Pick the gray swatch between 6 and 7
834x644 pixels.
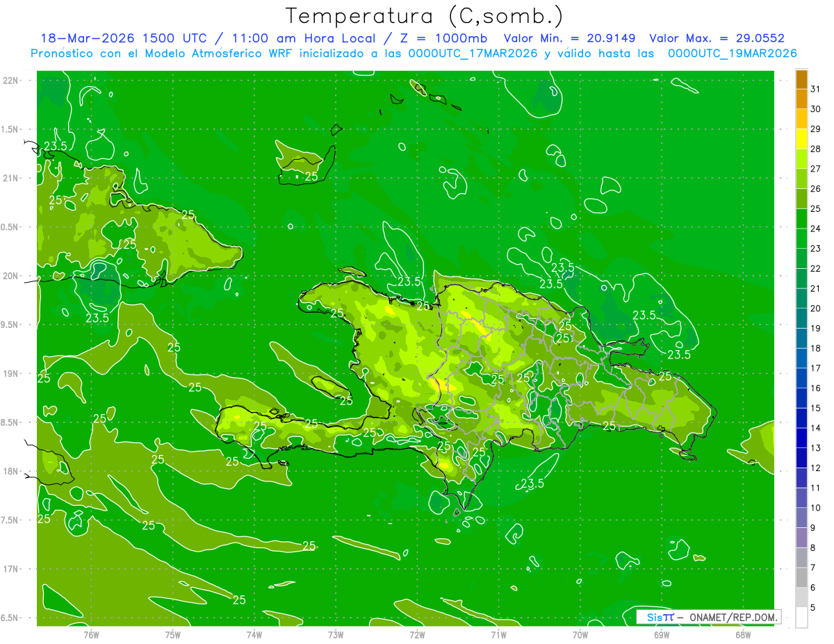tap(801, 578)
